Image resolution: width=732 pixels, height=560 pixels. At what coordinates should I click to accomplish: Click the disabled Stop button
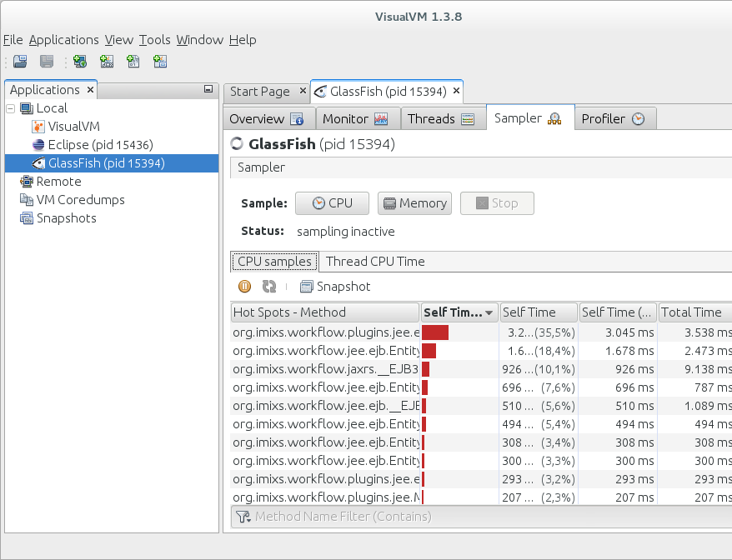(497, 203)
